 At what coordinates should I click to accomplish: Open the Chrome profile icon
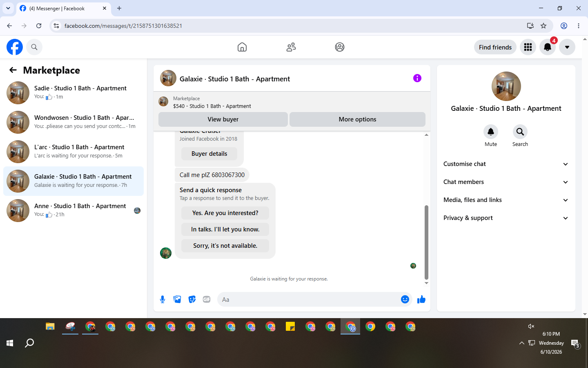pos(564,26)
